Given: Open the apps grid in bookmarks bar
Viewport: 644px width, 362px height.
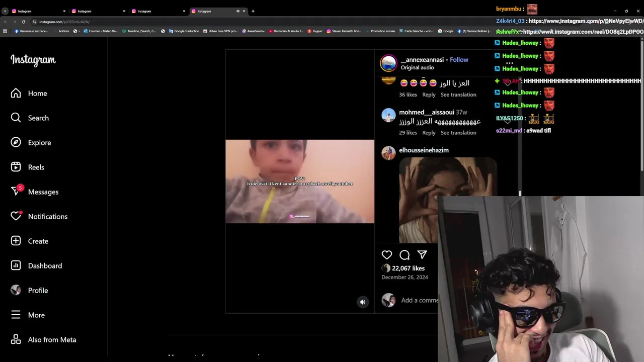Looking at the screenshot, I should coord(5,31).
